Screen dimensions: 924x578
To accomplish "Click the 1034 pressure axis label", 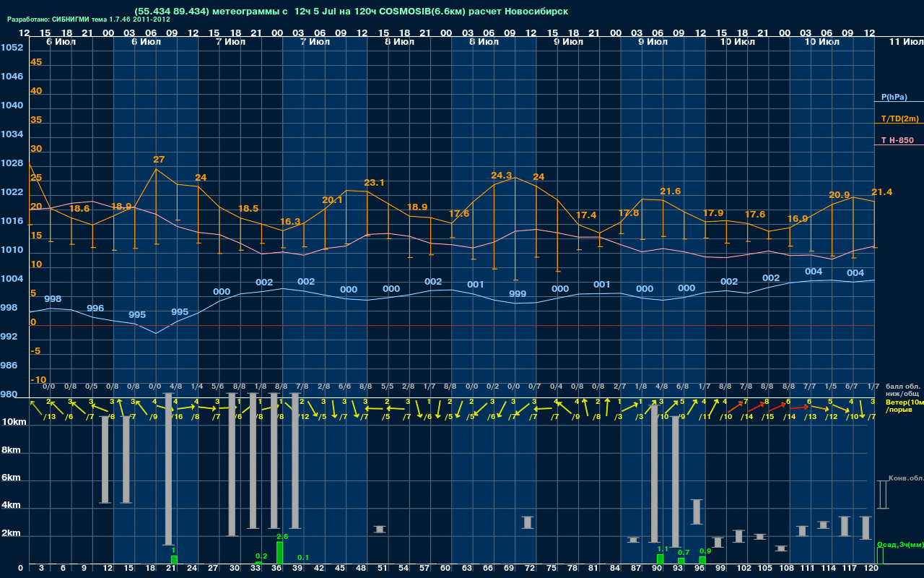I will [12, 134].
